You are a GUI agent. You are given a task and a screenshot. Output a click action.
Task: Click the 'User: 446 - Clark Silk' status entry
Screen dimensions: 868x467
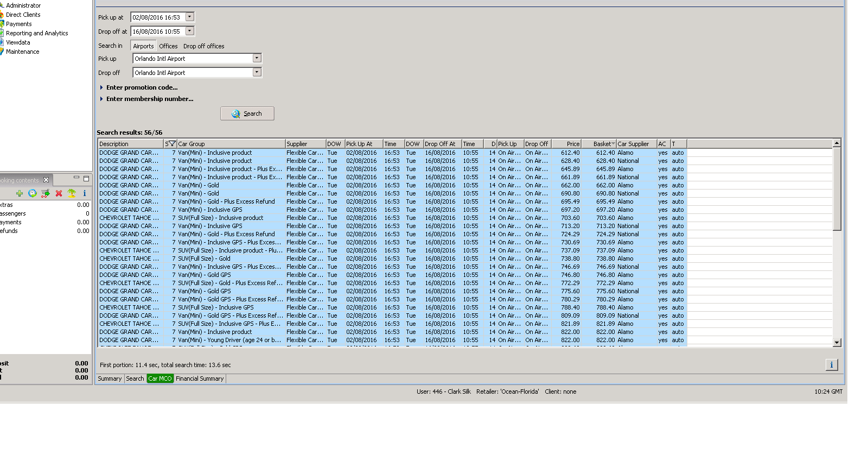click(x=444, y=392)
